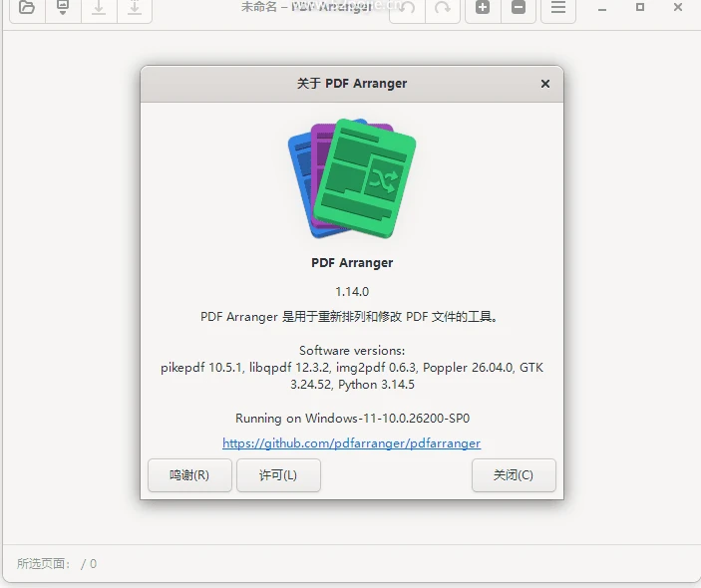Click the version number 1.14.0
This screenshot has width=701, height=588.
point(352,292)
